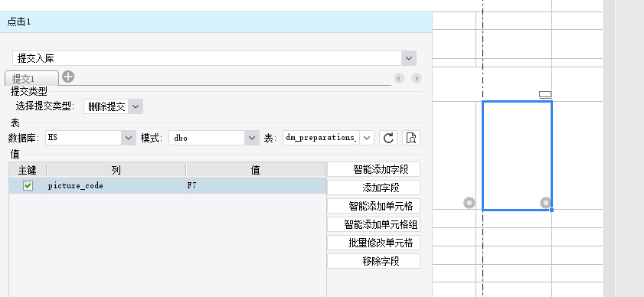
Task: Add a new submit tab with plus icon
Action: (x=68, y=77)
